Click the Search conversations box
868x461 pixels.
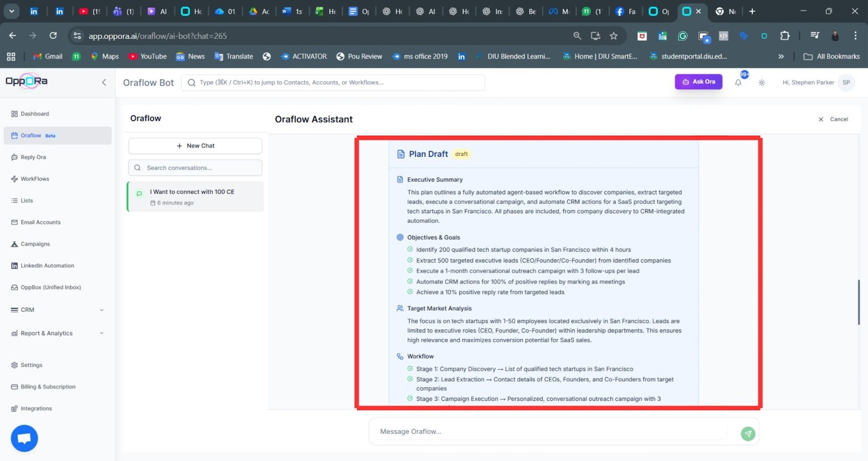[195, 168]
